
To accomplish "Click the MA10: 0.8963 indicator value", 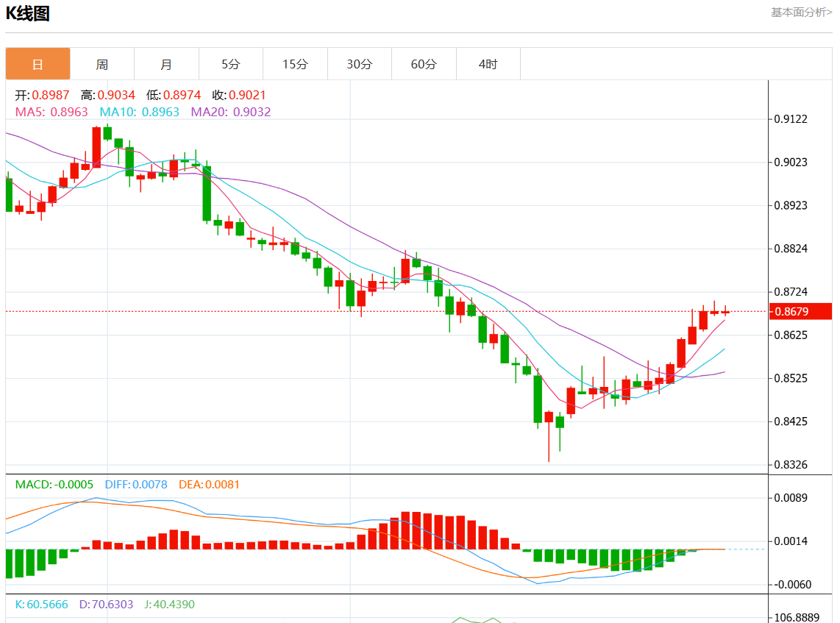I will 139,112.
